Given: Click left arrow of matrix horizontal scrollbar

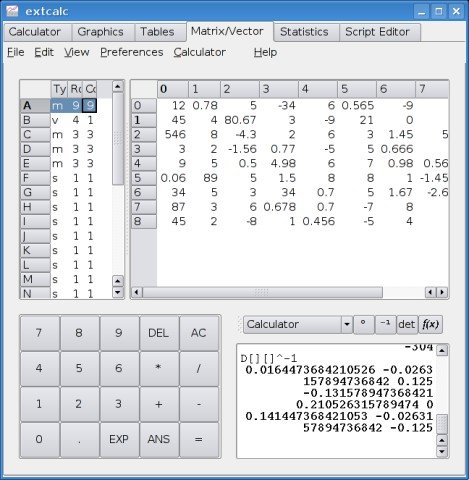Looking at the screenshot, I should click(136, 292).
